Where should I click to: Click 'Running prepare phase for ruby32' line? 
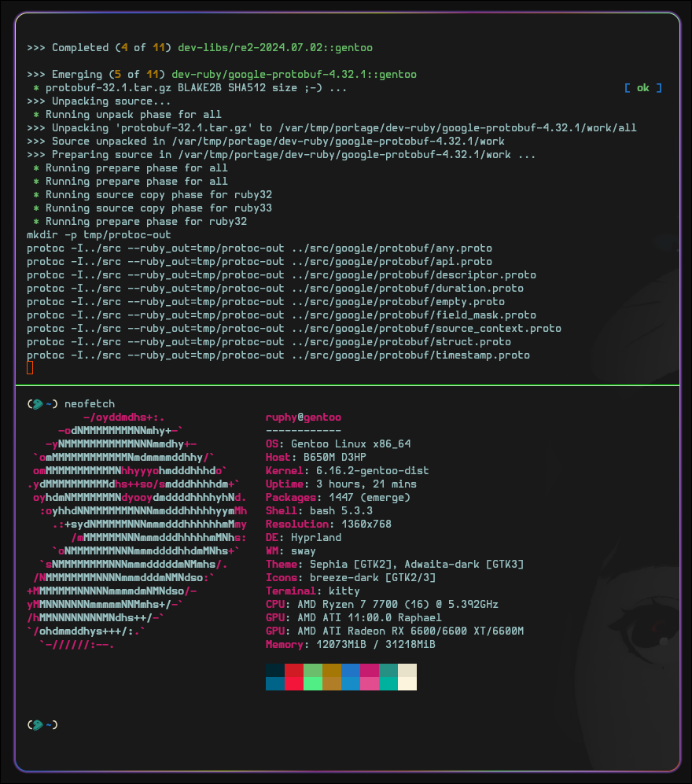(140, 222)
